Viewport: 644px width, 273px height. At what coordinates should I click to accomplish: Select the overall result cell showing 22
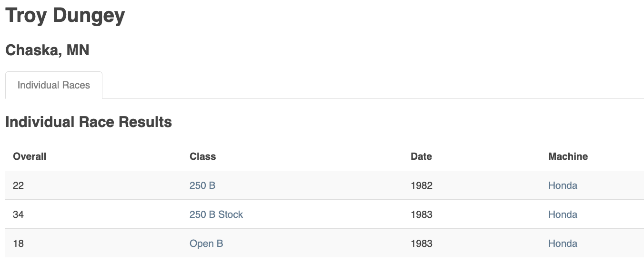[18, 185]
